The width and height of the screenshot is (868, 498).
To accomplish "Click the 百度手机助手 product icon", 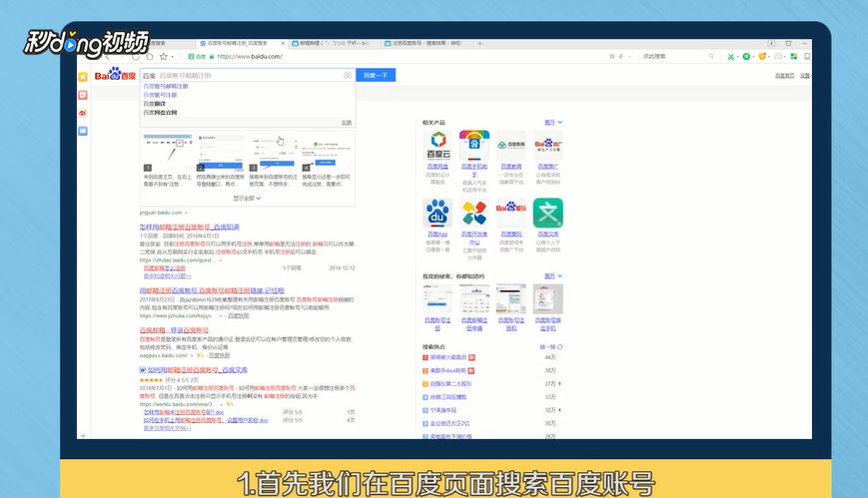I will pos(474,145).
